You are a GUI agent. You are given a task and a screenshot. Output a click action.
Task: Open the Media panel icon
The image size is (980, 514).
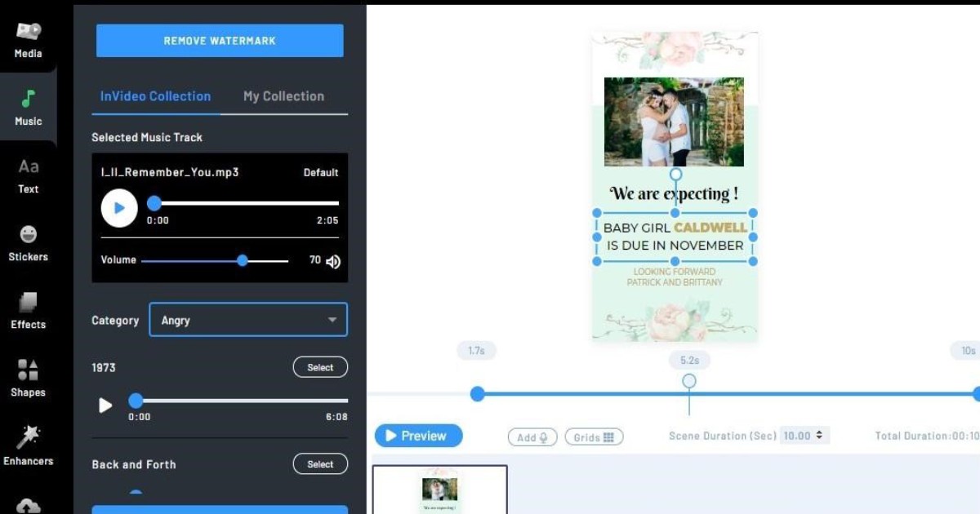point(28,33)
